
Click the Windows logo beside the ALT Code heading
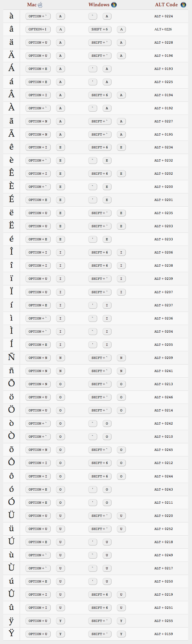pyautogui.click(x=183, y=5)
